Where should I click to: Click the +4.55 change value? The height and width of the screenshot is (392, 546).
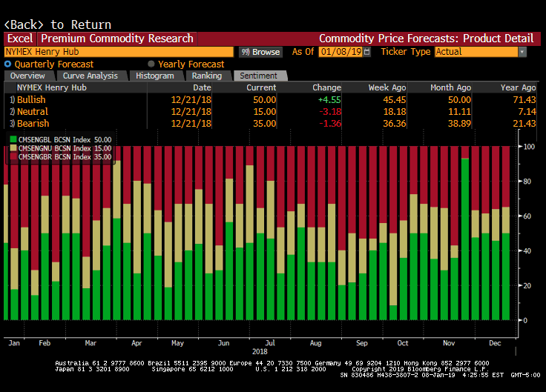click(x=329, y=100)
